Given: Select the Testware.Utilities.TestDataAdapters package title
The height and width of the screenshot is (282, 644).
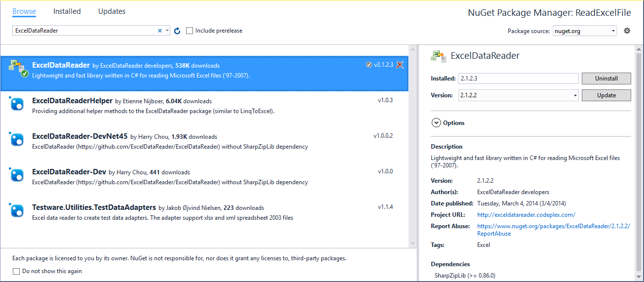Looking at the screenshot, I should [x=94, y=207].
